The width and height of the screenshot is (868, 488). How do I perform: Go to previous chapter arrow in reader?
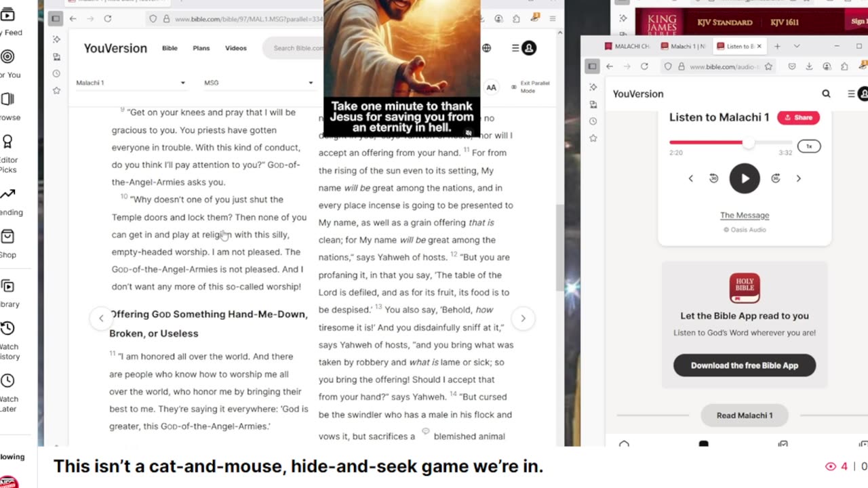tap(101, 318)
